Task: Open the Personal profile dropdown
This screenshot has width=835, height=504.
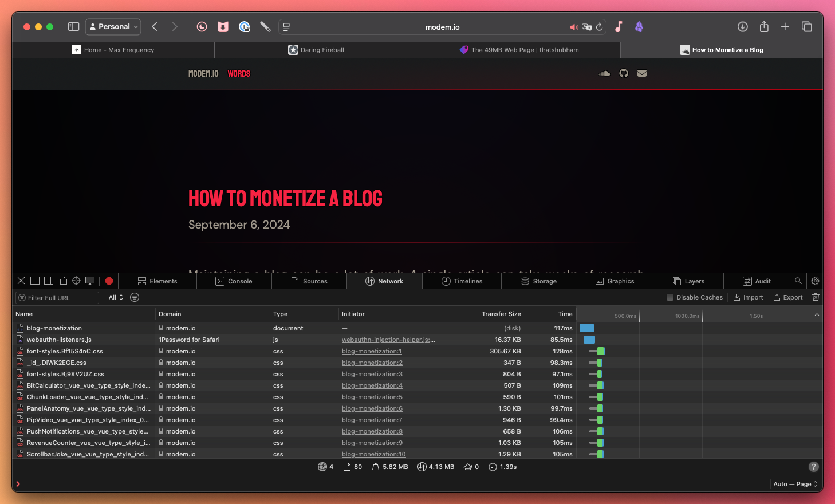Action: [x=113, y=27]
